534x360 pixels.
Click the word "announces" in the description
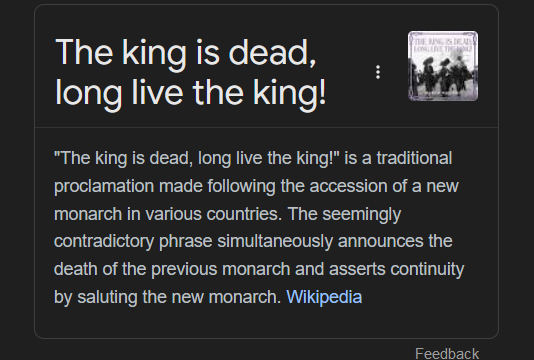[x=381, y=241]
